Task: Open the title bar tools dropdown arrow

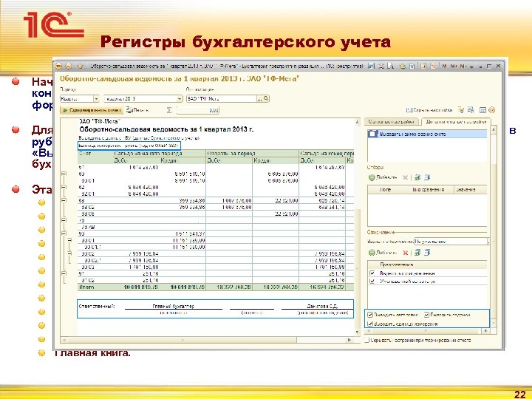Action: 471,66
